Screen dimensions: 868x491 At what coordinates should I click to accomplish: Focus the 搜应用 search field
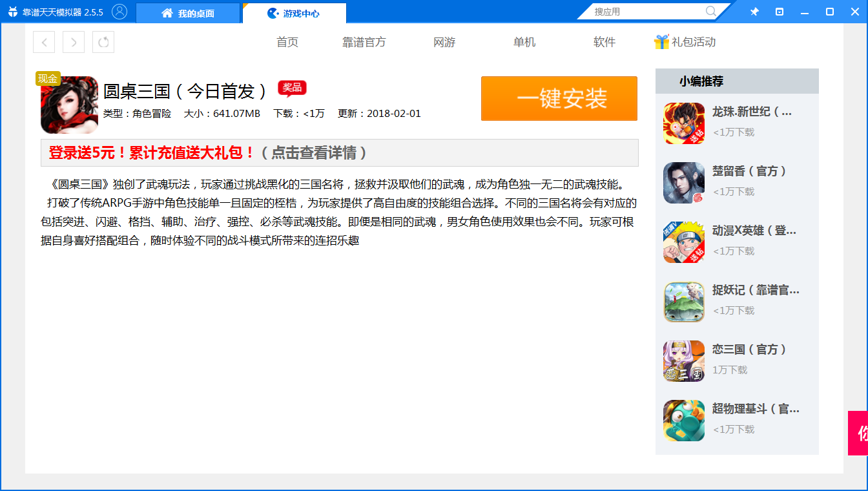click(648, 12)
